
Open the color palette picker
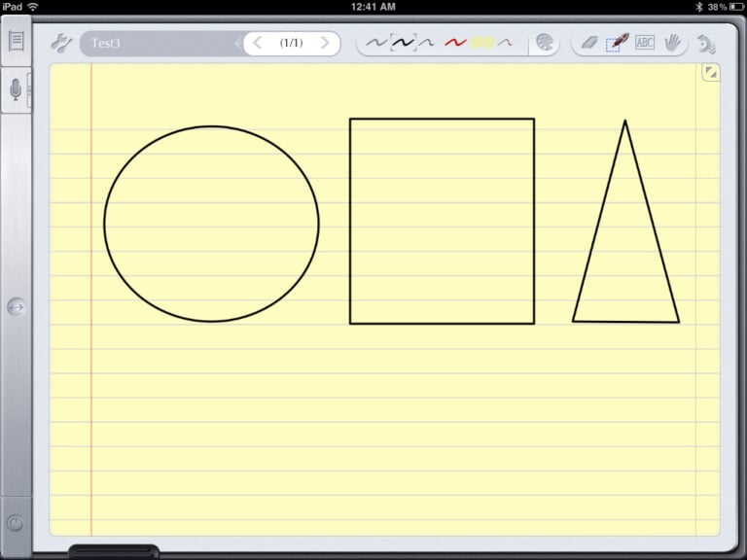(x=545, y=43)
